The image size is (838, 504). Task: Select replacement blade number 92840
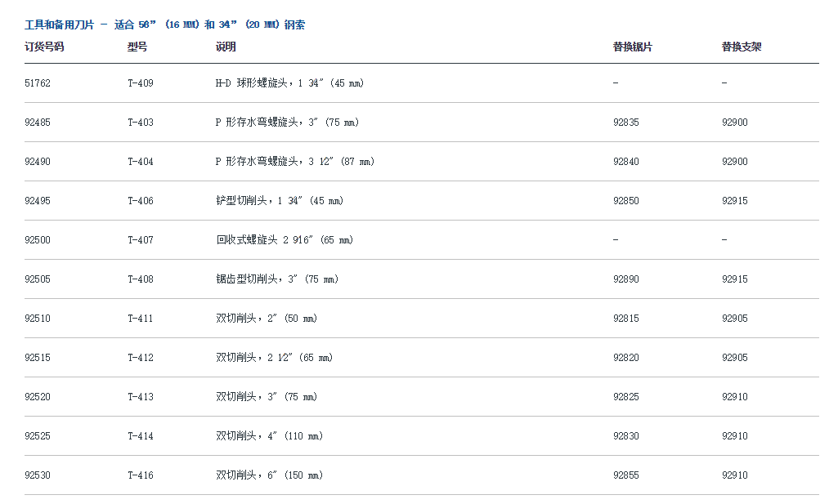click(x=625, y=162)
